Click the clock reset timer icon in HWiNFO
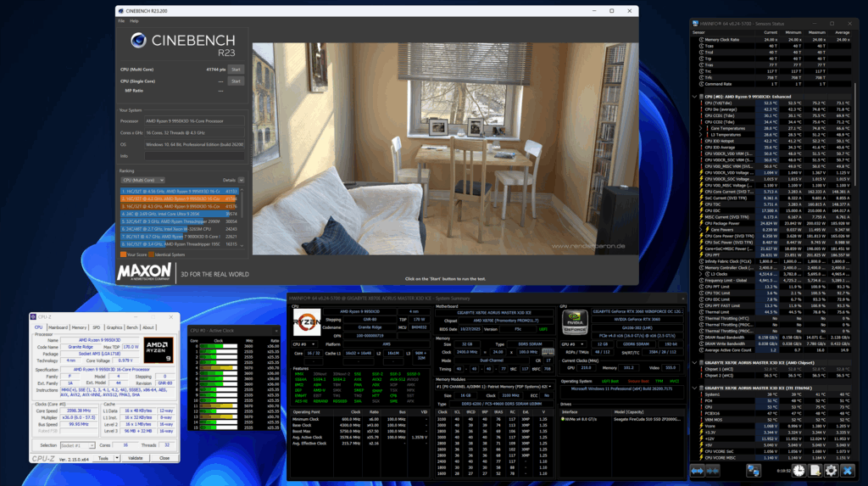Screen dimensions: 868x486 (x=799, y=470)
